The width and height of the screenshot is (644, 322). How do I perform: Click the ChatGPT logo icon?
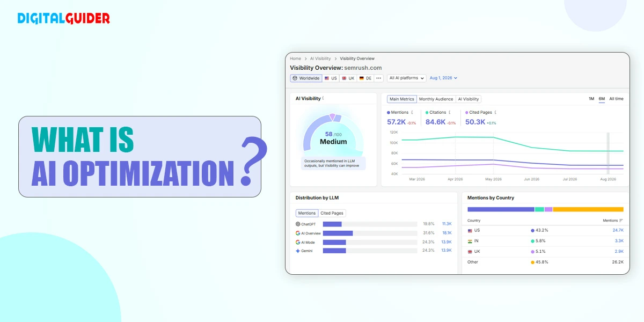tap(298, 224)
